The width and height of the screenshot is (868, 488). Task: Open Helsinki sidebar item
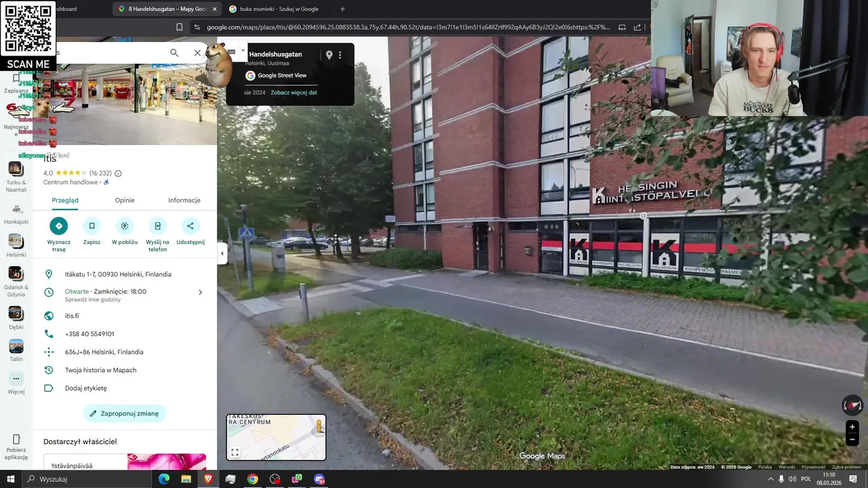(16, 247)
